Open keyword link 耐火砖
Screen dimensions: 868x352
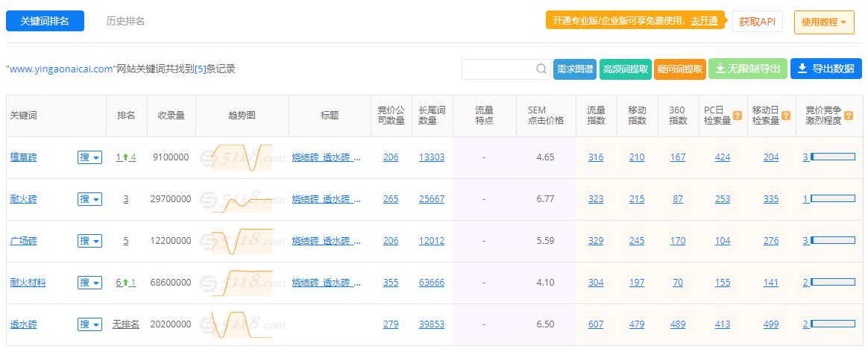click(x=24, y=199)
